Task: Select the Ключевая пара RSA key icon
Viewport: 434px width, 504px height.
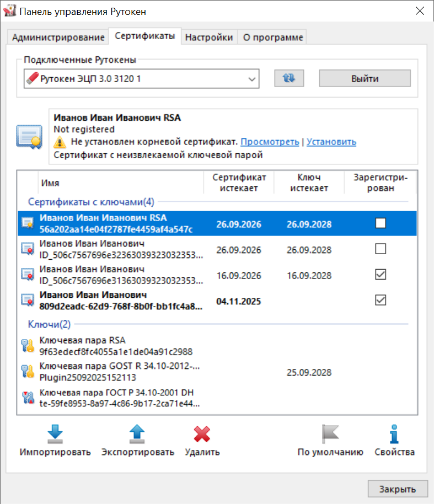Action: [28, 346]
